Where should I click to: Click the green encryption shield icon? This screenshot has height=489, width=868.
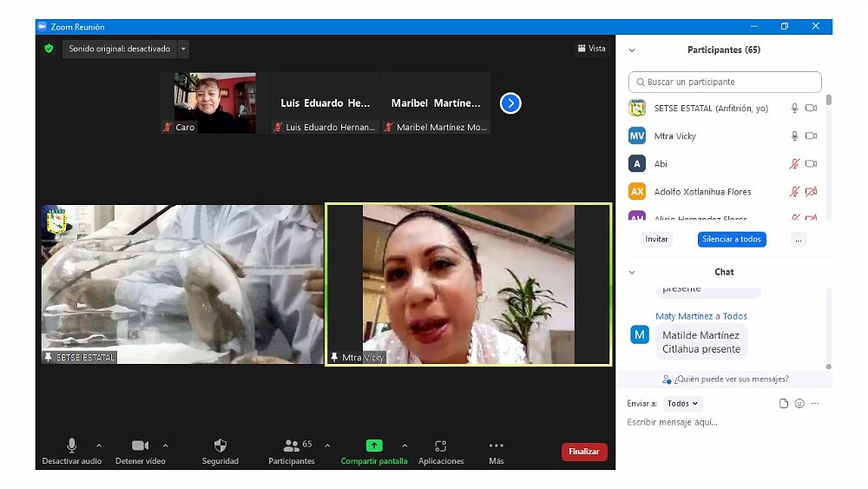(x=49, y=49)
